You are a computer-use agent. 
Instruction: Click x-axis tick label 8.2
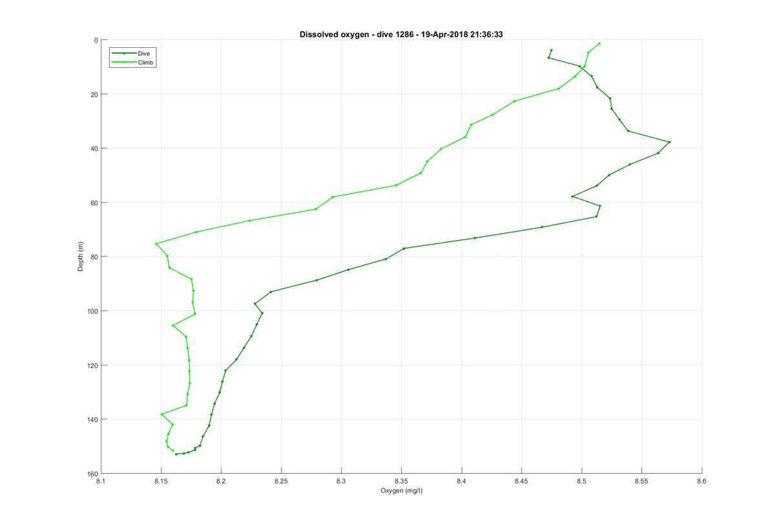coord(221,481)
